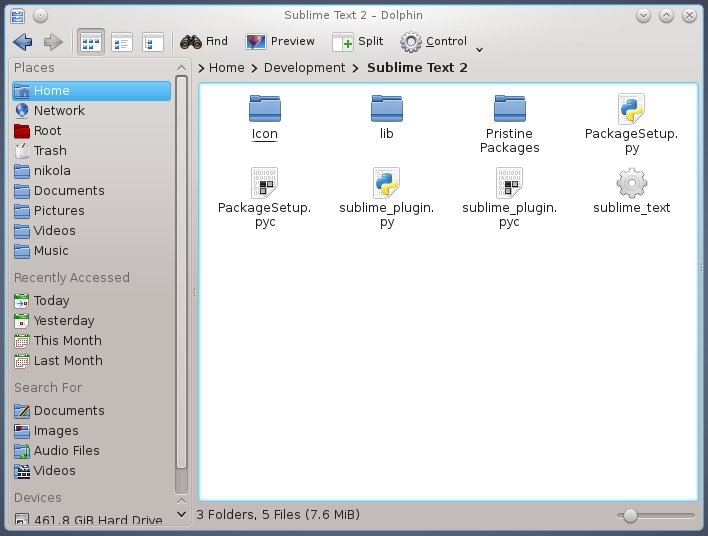This screenshot has height=536, width=708.
Task: Search for Images under Search For
Action: coord(92,431)
